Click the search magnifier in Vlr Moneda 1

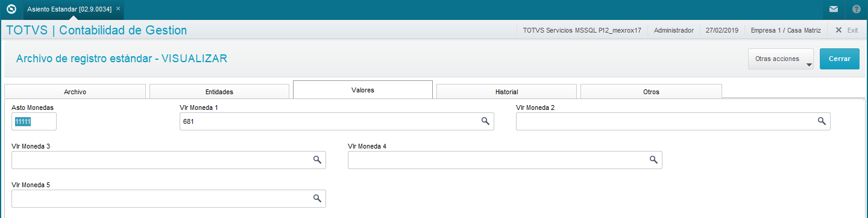click(485, 121)
